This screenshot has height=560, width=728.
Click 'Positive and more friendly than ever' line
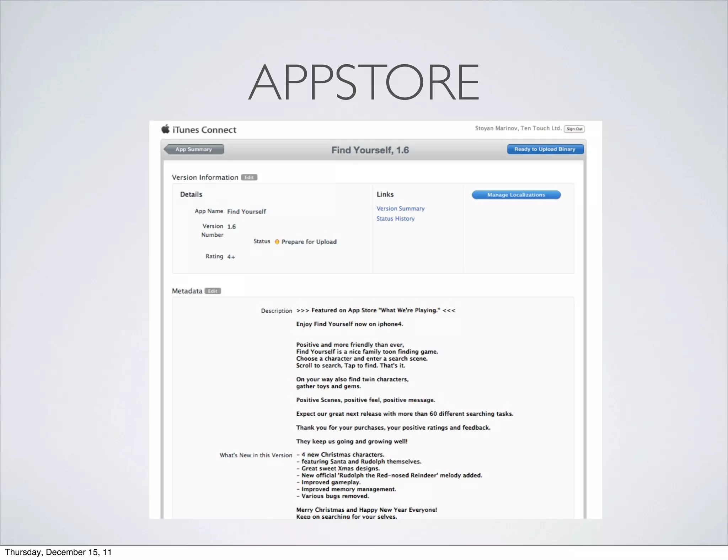pos(350,345)
